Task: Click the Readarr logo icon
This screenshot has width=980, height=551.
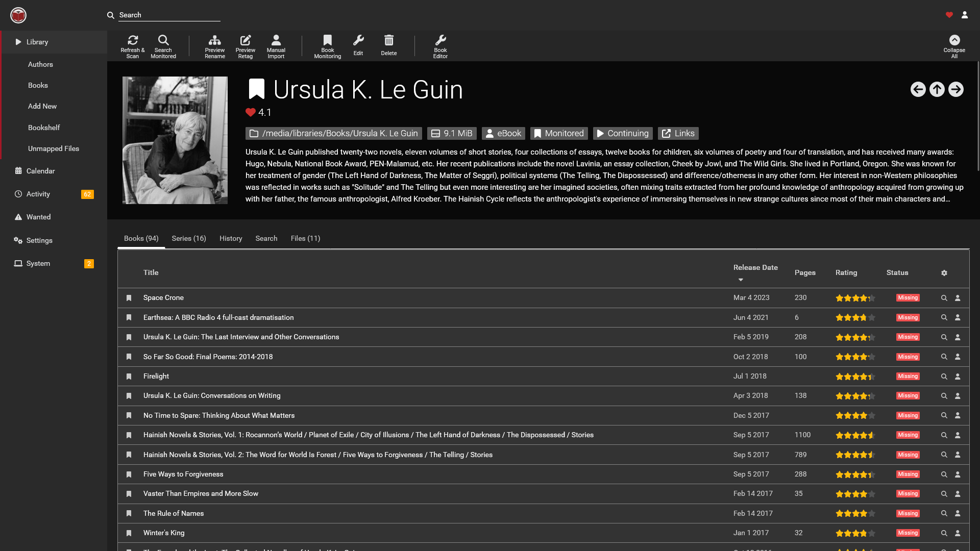Action: pyautogui.click(x=18, y=15)
